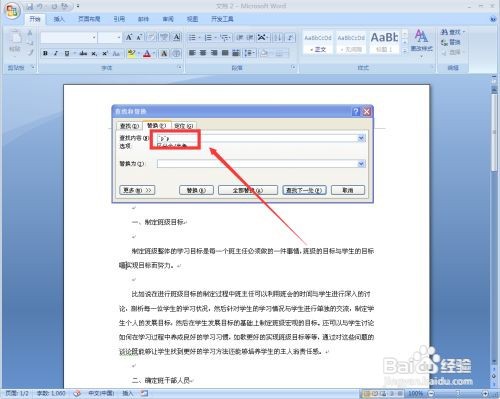Viewport: 500px width, 399px height.
Task: Open the round Office button menu
Action: point(12,12)
